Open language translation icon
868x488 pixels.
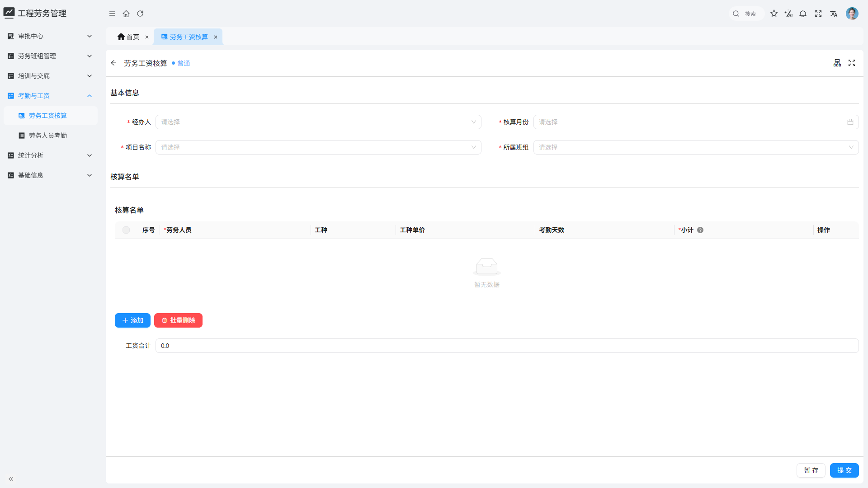click(834, 14)
